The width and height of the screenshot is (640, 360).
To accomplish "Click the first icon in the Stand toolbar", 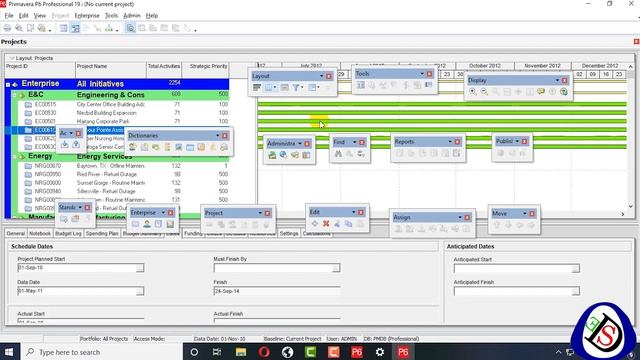I will click(64, 219).
